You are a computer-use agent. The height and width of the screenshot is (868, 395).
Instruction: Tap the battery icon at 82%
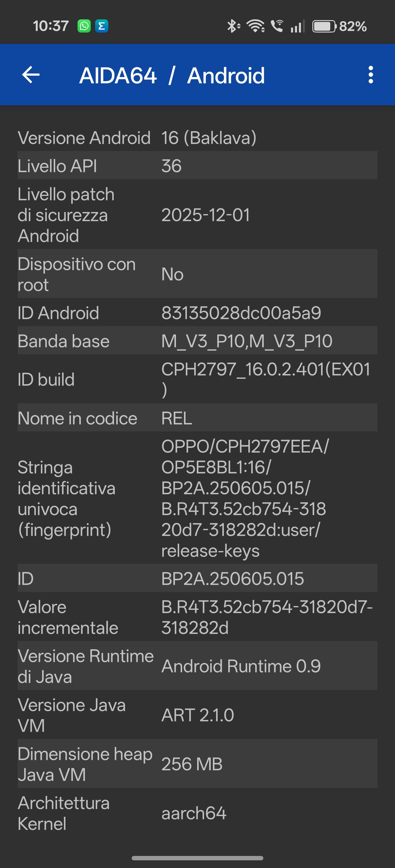[x=324, y=26]
